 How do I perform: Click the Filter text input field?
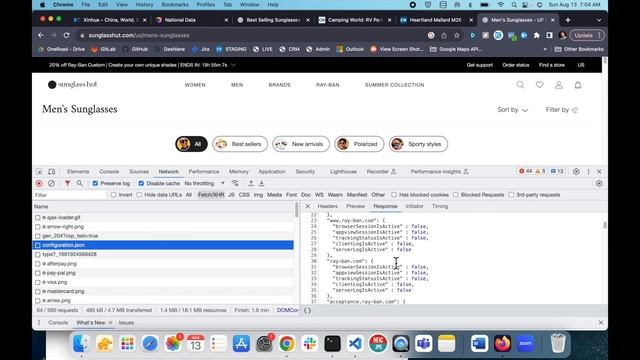point(69,195)
